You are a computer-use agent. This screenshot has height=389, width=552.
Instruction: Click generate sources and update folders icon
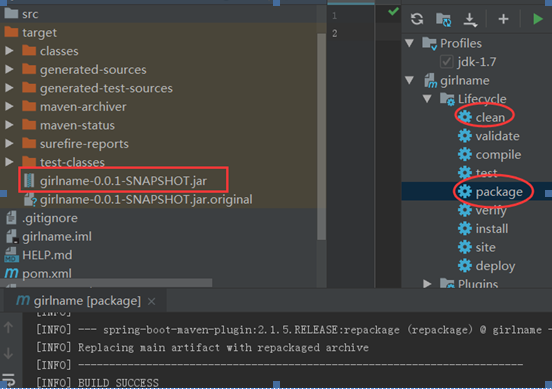coord(443,19)
